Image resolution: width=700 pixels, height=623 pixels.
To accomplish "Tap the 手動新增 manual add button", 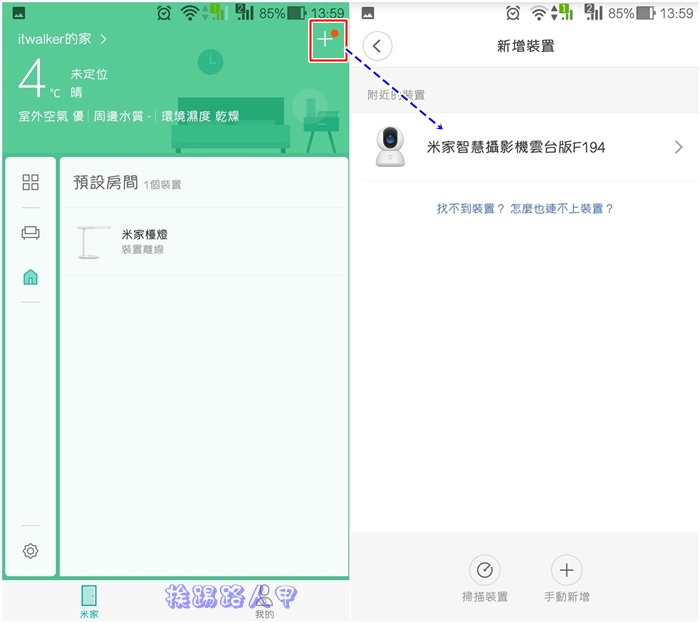I will coord(567,578).
